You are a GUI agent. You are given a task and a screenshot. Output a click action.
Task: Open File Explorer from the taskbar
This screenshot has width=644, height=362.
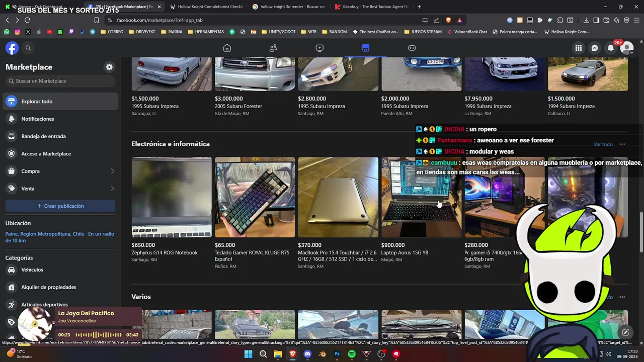[278, 354]
